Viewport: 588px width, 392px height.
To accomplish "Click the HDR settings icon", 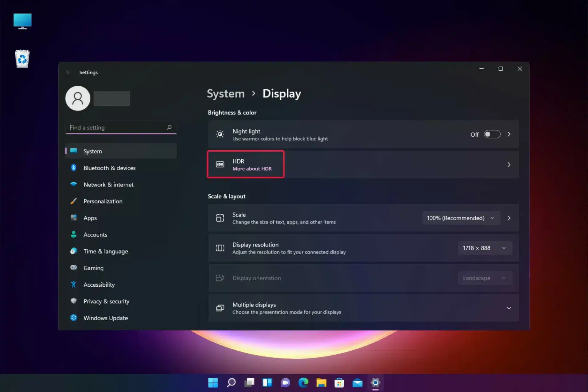I will (219, 164).
